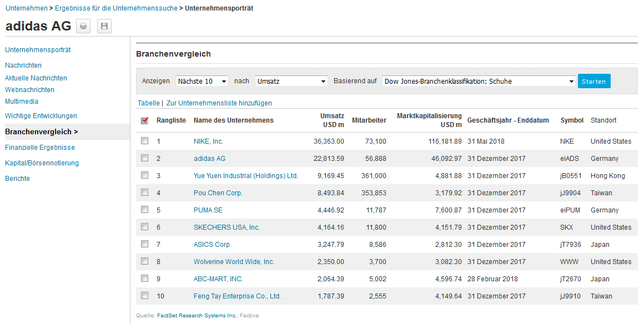
Task: Go back to 'Ergebnisse für die Unternehmenssuche' breadcrumb
Action: [116, 8]
